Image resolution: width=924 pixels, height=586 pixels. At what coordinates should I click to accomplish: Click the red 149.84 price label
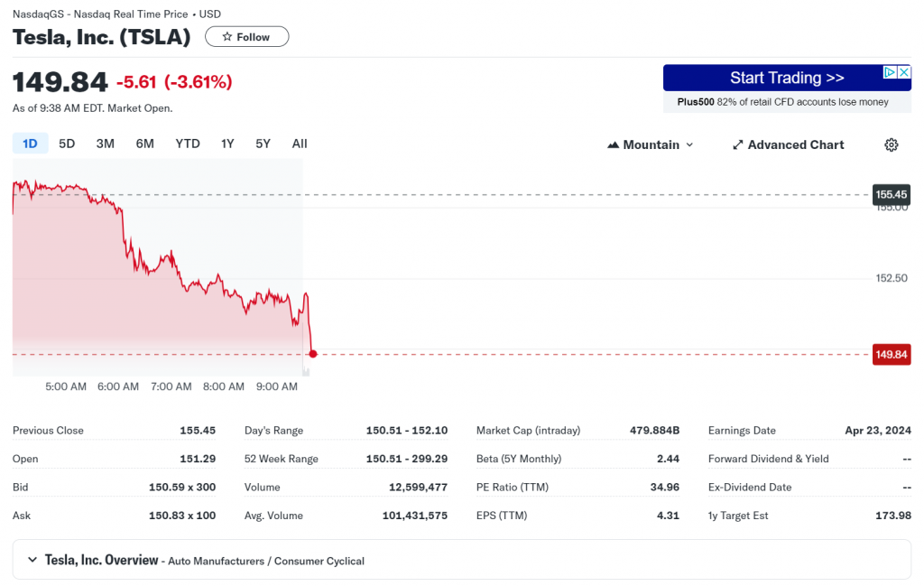point(891,355)
